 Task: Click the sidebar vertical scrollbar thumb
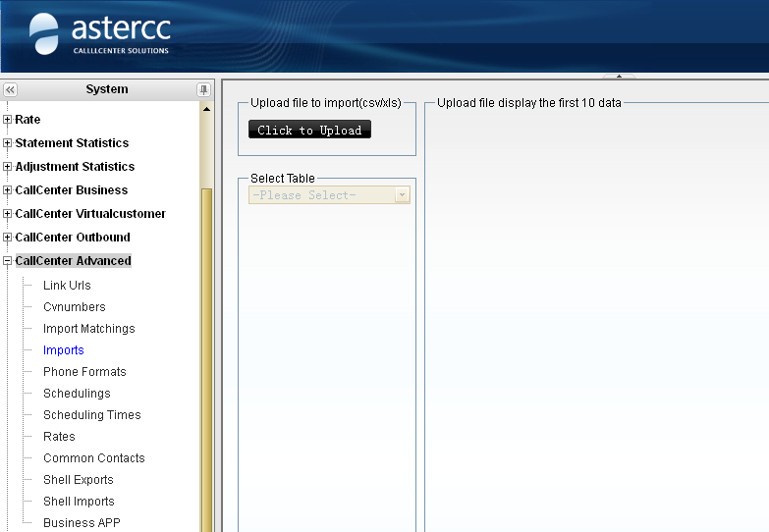206,353
